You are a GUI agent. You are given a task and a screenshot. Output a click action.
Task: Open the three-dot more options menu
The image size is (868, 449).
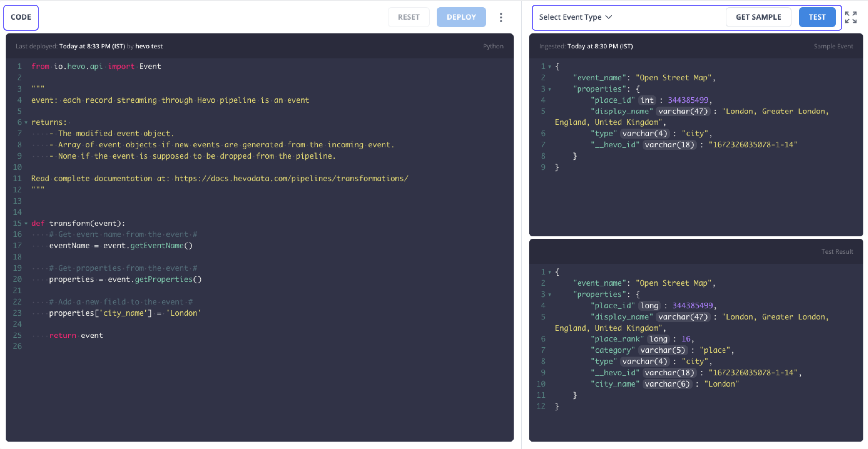point(501,17)
